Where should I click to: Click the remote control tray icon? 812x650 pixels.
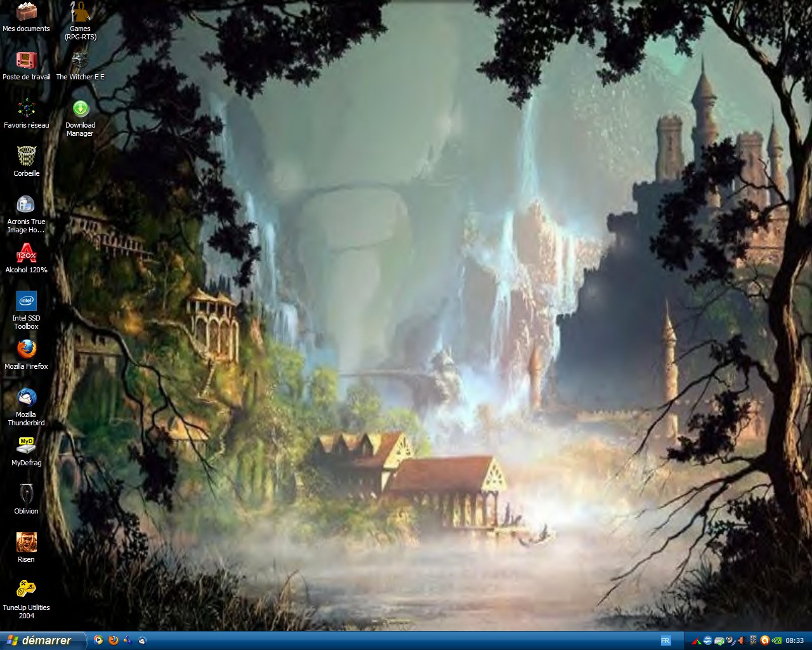[753, 640]
